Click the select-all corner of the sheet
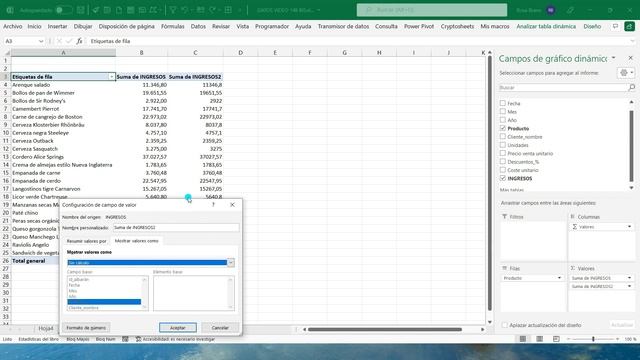The width and height of the screenshot is (640, 360). (x=7, y=53)
